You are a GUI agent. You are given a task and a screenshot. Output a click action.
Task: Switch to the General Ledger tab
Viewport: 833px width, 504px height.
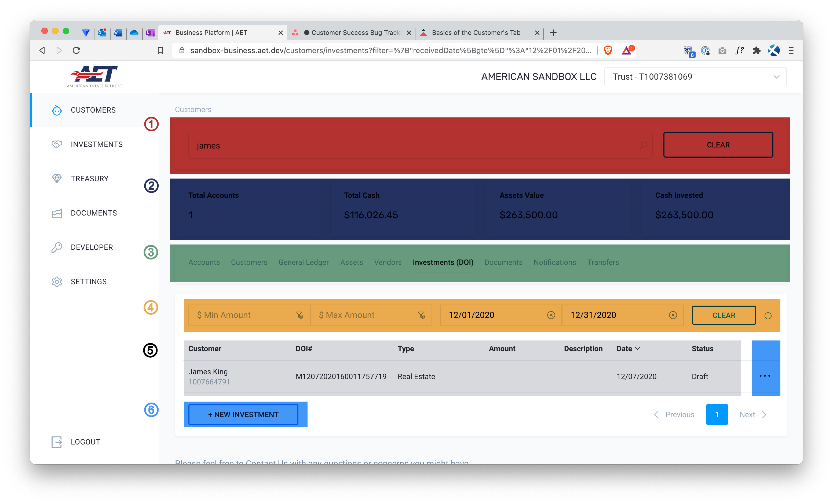[303, 262]
